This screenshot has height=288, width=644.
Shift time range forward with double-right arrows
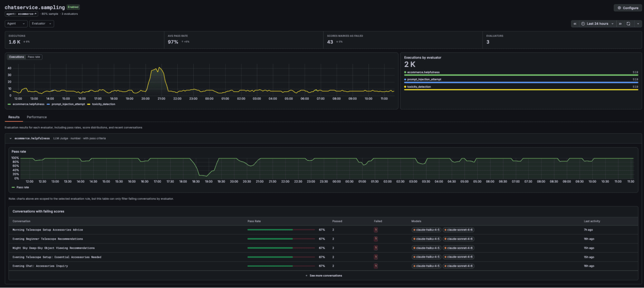[x=620, y=24]
